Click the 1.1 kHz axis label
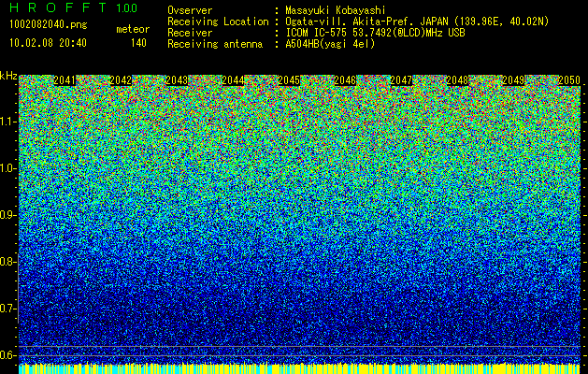Viewport: 588px width, 374px height. (8, 122)
